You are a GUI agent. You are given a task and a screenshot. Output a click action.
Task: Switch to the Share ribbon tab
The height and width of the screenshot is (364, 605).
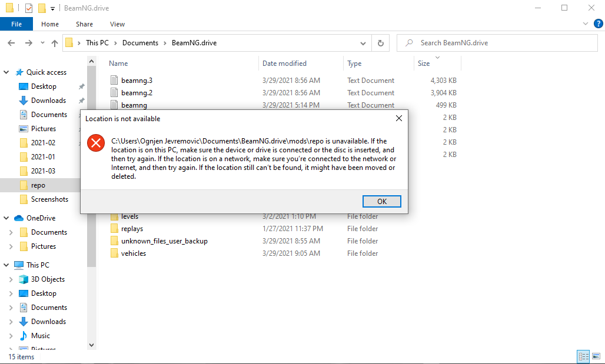pyautogui.click(x=84, y=24)
